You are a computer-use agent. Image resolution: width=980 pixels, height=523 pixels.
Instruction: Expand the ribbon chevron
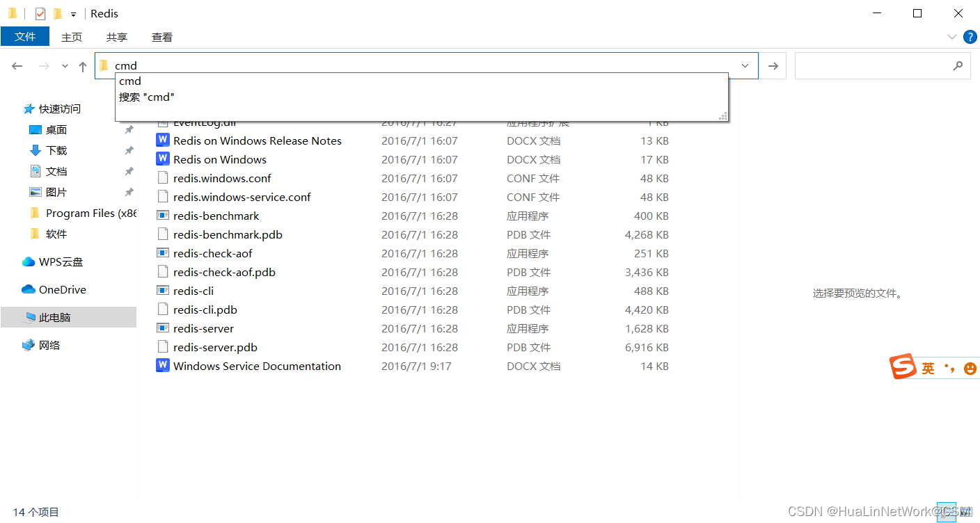coord(952,37)
